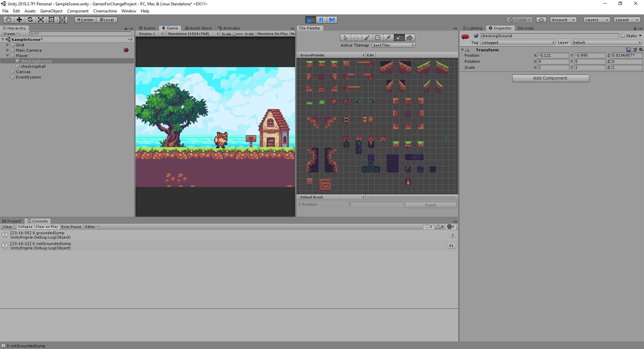Toggle Local handle rotation button

click(107, 20)
